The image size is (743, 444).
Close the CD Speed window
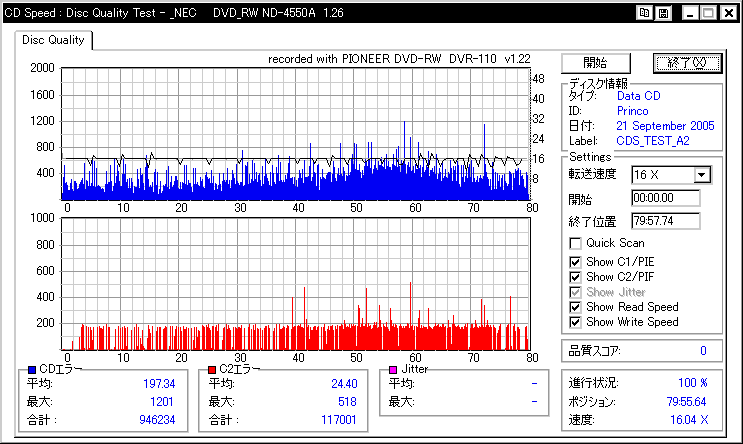[728, 13]
